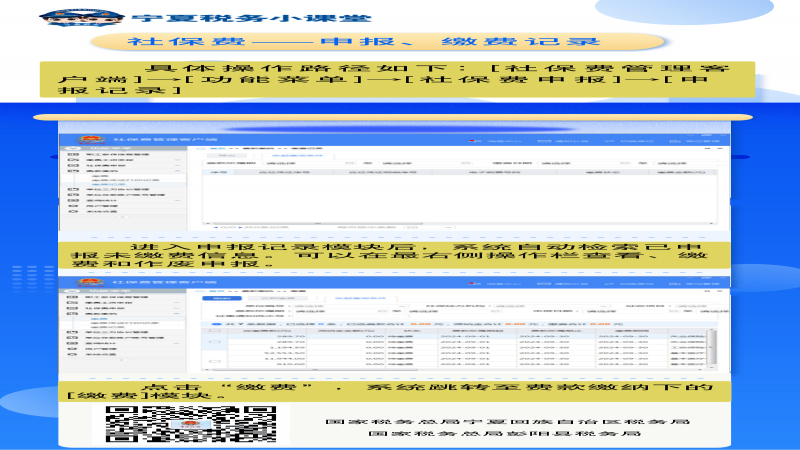Tick the bottom row checkbox in lower table

pos(215,361)
